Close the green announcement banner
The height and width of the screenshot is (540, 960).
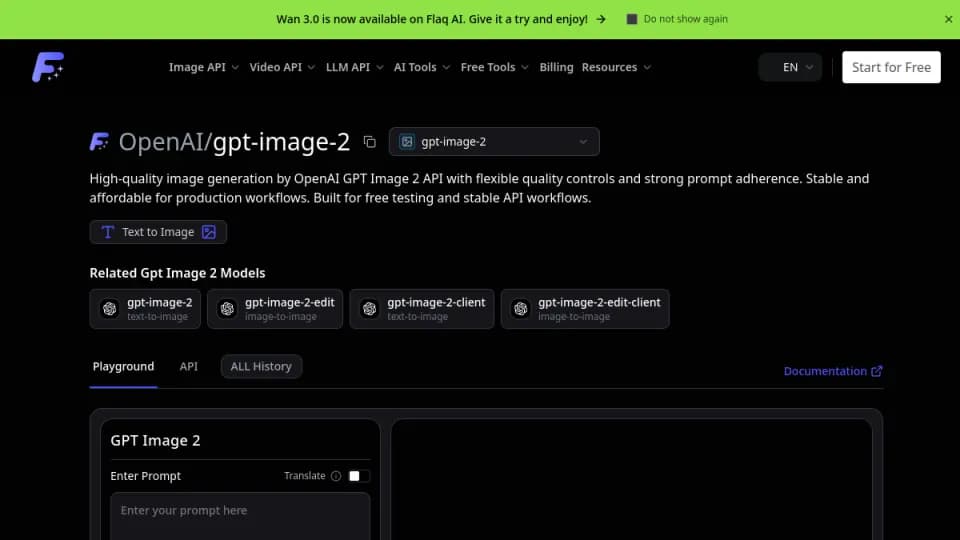[948, 19]
